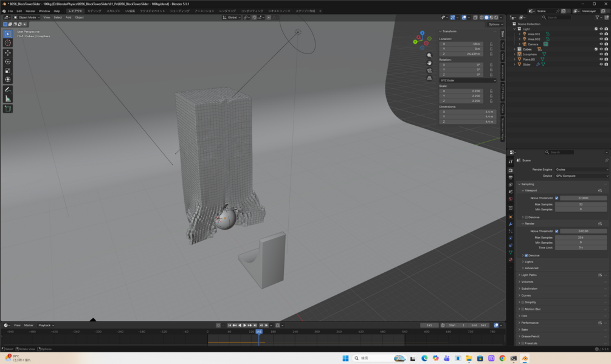Open the XYZ Euler rotation mode dropdown
611x364 pixels.
click(x=468, y=80)
